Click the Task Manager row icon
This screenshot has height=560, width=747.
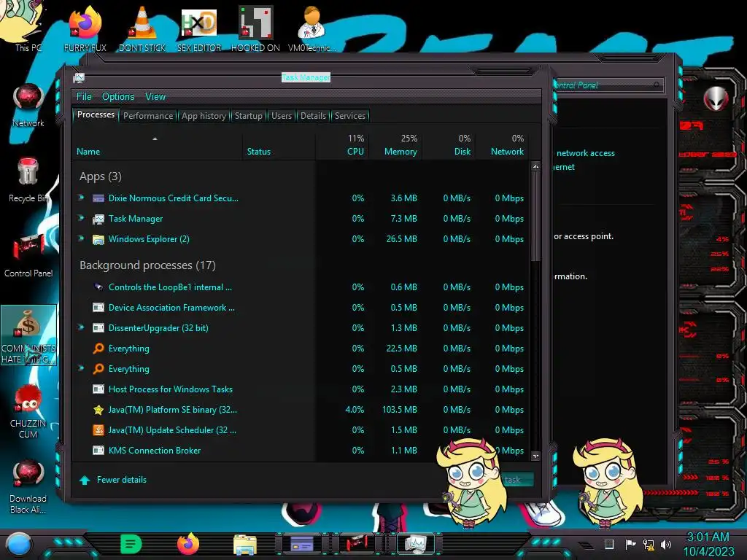pos(98,219)
